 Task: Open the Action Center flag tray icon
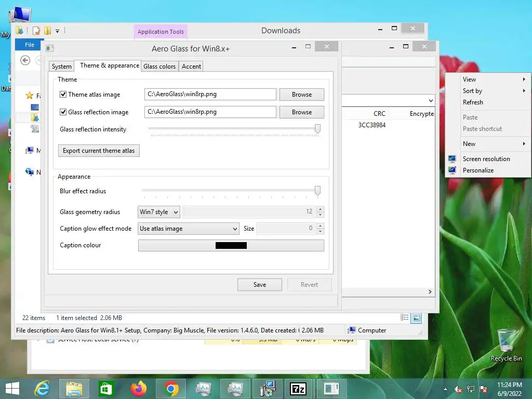pos(483,389)
